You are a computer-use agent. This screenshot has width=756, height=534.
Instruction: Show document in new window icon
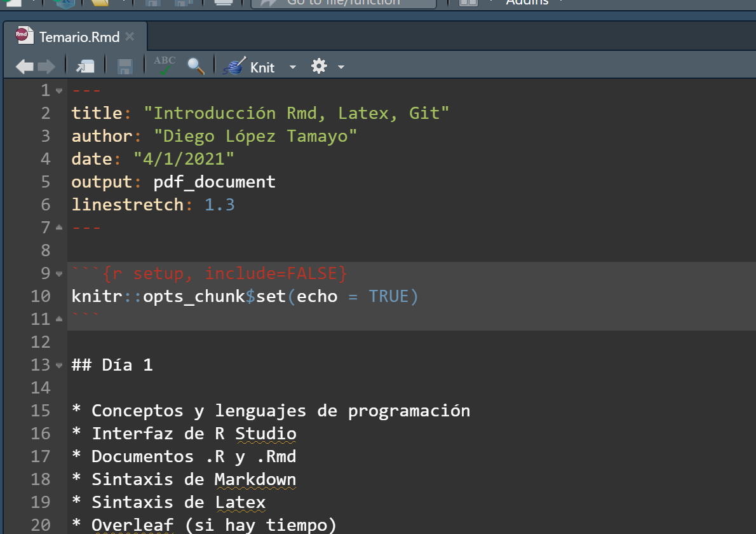85,67
